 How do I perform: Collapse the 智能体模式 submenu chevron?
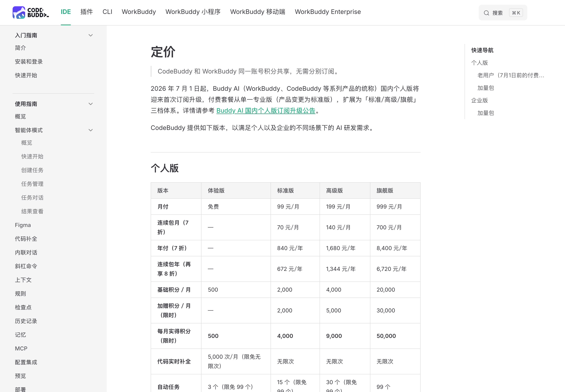pyautogui.click(x=90, y=130)
